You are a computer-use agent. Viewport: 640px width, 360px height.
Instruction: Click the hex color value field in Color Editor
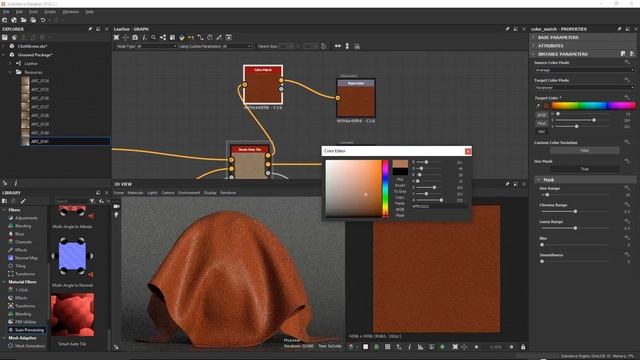[439, 207]
